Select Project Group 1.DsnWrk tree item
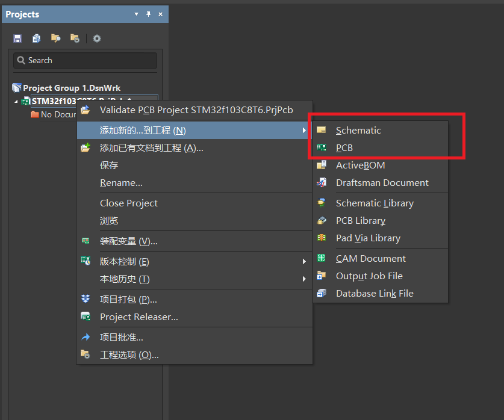This screenshot has width=504, height=420. [72, 88]
